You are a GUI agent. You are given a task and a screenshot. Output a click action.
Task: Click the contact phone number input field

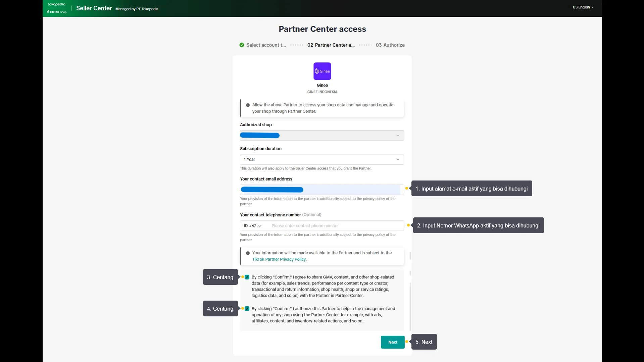[x=336, y=226]
